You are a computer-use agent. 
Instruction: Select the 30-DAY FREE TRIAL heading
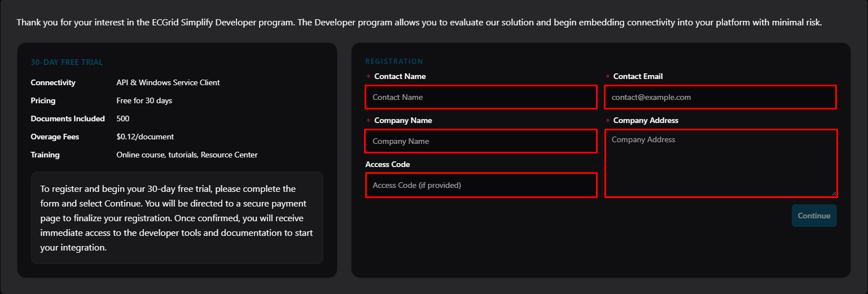click(x=67, y=62)
